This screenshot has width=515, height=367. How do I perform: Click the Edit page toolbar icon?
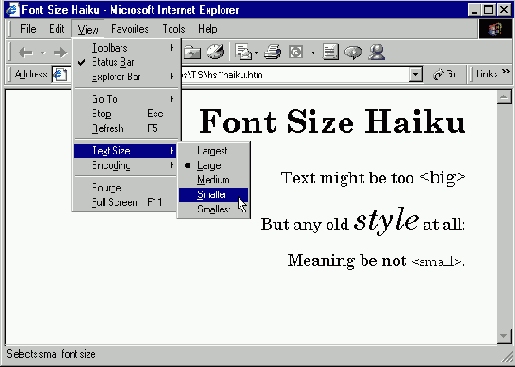296,52
